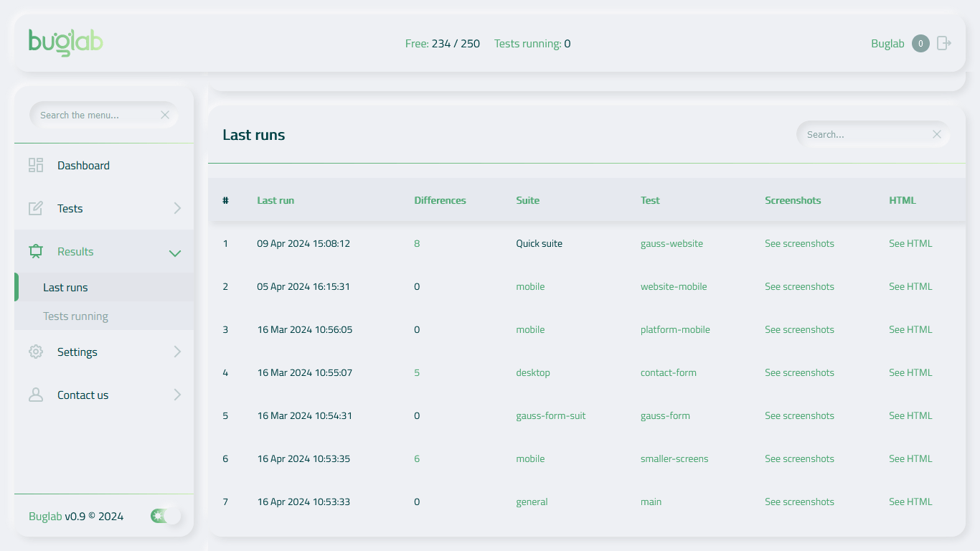This screenshot has height=551, width=980.
Task: Sort by Suite column header
Action: click(x=527, y=200)
